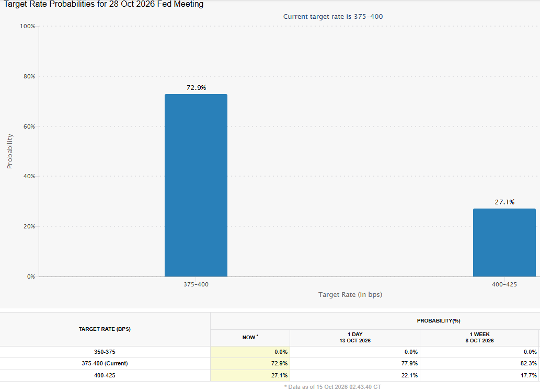Click the NOW cell for the 350-375 row
Screen dimensions: 540x392
point(250,352)
